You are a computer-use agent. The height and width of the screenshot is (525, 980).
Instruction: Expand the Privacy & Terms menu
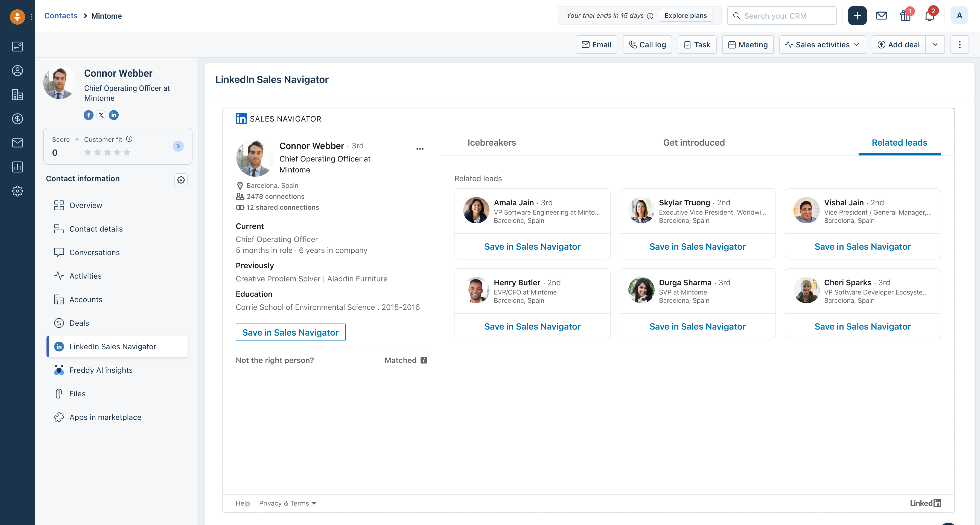click(288, 503)
